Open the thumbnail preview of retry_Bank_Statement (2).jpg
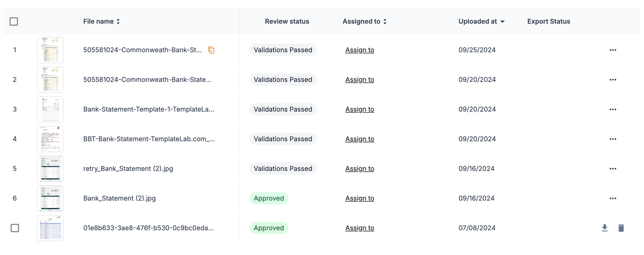The width and height of the screenshot is (644, 255). [50, 168]
